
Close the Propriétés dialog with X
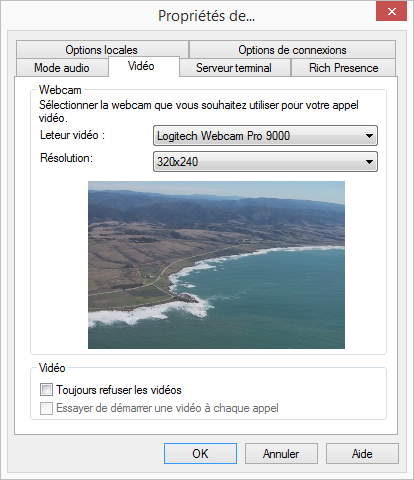[x=392, y=12]
